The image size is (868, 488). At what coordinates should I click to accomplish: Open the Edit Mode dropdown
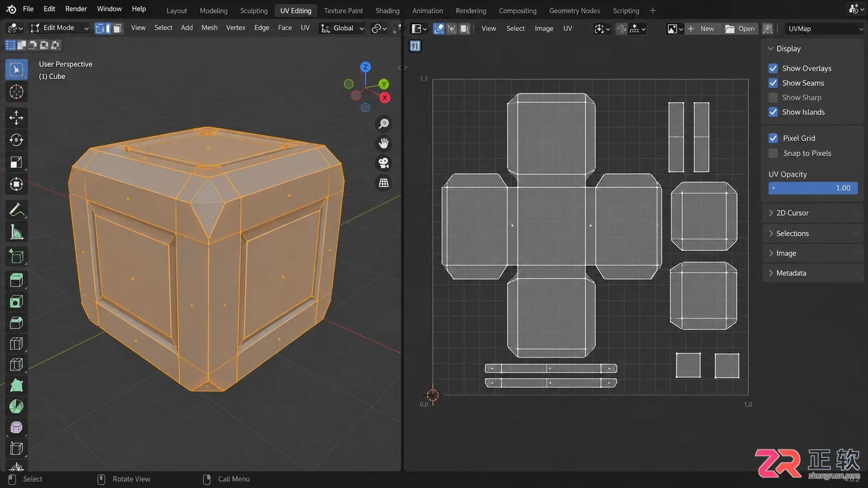[60, 28]
